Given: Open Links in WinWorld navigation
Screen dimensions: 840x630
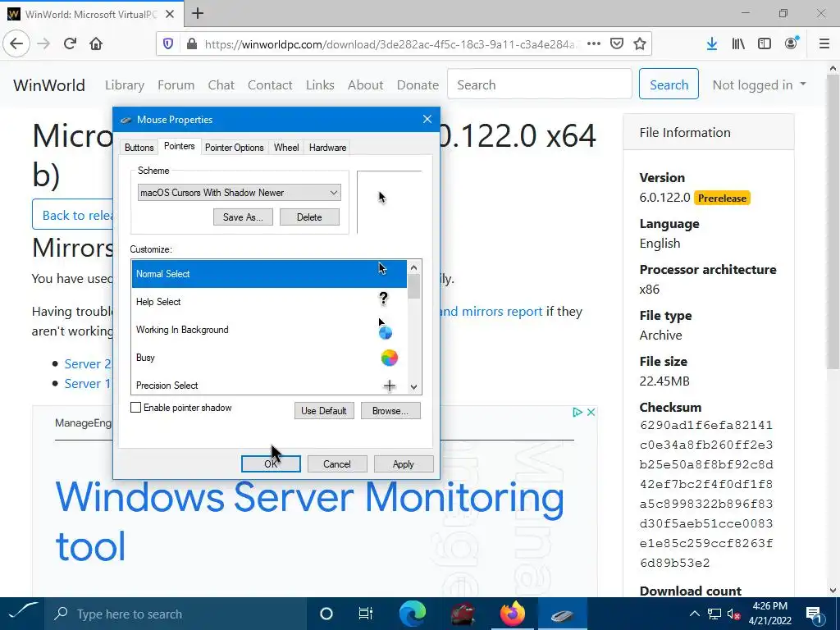Looking at the screenshot, I should click(x=321, y=84).
